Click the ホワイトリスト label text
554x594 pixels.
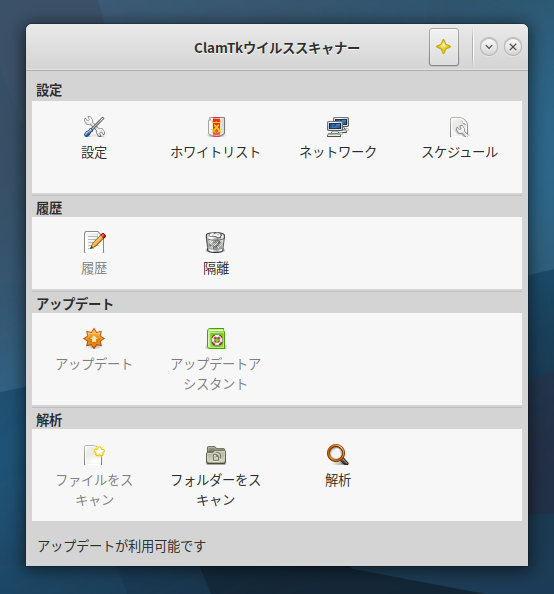tap(216, 152)
